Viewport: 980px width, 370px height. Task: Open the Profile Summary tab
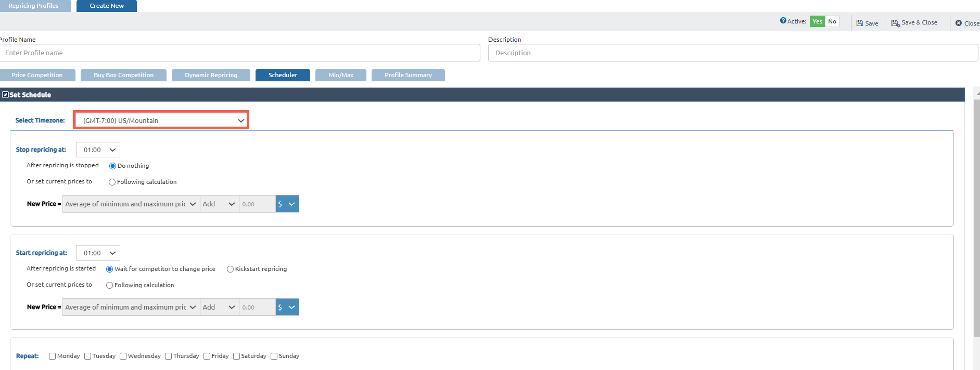[x=408, y=75]
